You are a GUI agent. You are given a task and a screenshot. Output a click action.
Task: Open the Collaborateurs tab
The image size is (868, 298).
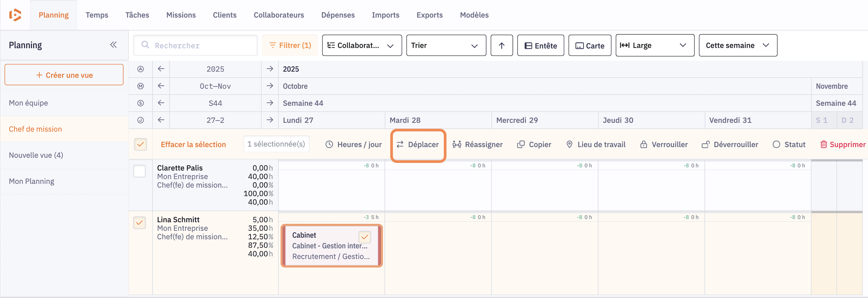[x=279, y=15]
